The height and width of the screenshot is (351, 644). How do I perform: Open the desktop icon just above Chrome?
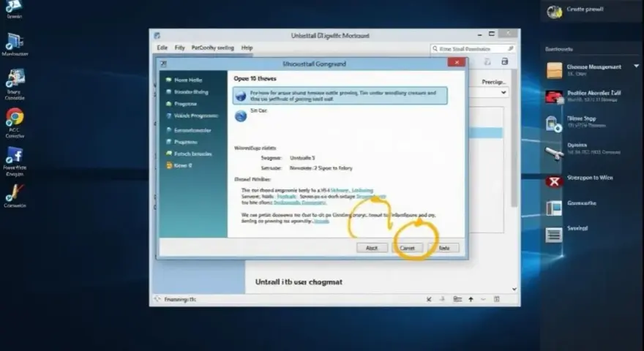(x=15, y=79)
